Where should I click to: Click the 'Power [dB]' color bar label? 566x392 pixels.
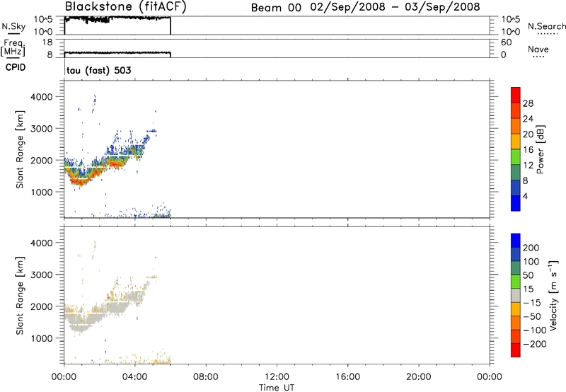coord(540,149)
